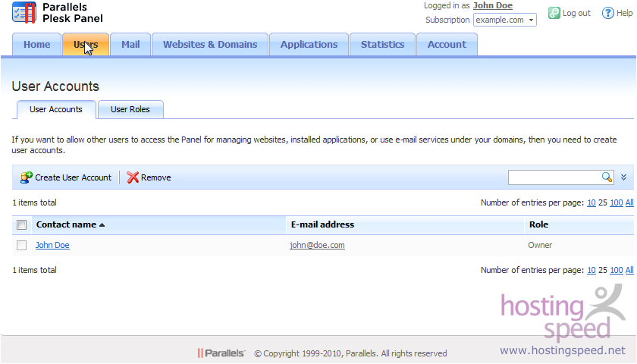637x364 pixels.
Task: Click the Remove button label
Action: pos(156,177)
